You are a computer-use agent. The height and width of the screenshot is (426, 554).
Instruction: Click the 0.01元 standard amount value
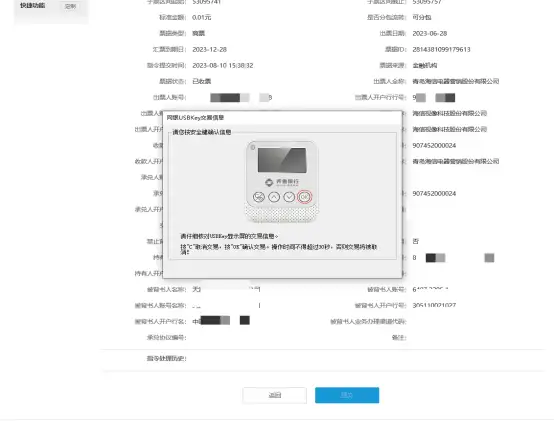pyautogui.click(x=202, y=17)
